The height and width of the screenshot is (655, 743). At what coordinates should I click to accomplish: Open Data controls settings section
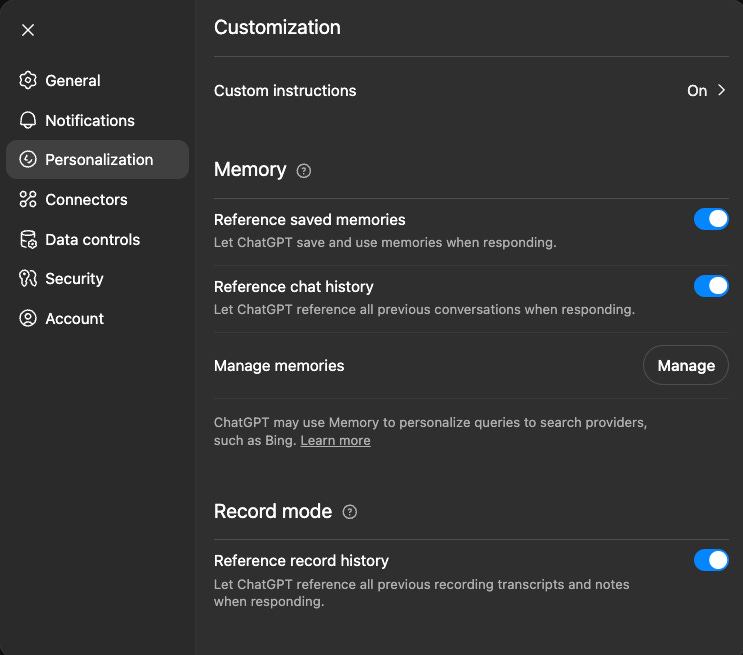click(92, 240)
